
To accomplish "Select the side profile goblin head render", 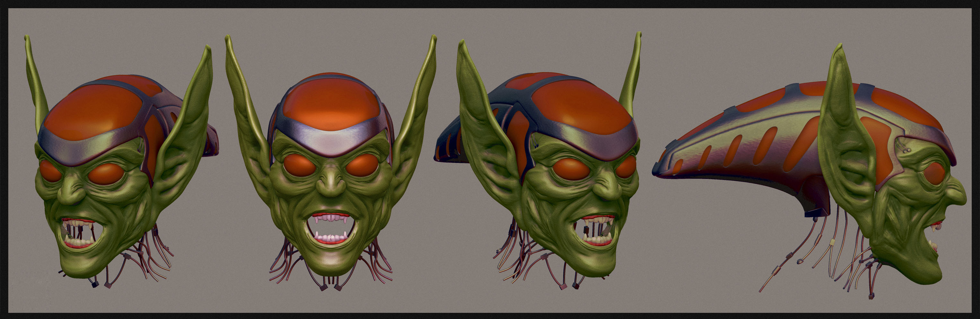I will point(809,171).
